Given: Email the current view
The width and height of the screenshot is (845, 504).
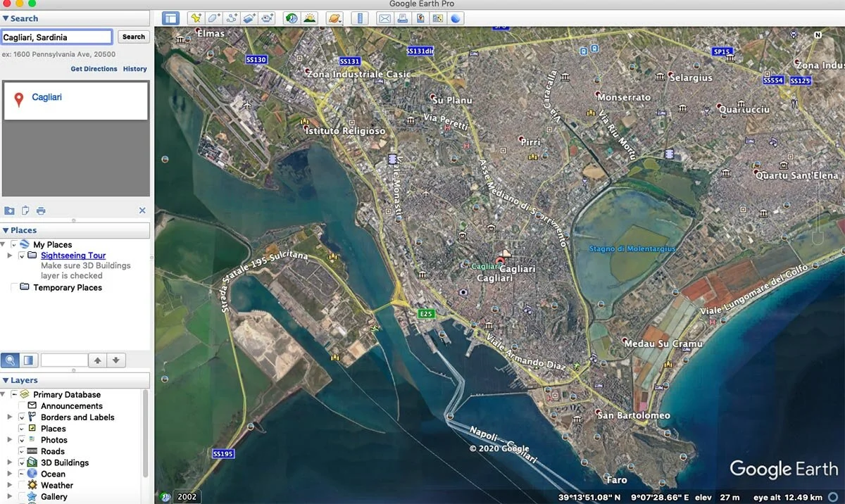Looking at the screenshot, I should pyautogui.click(x=384, y=18).
